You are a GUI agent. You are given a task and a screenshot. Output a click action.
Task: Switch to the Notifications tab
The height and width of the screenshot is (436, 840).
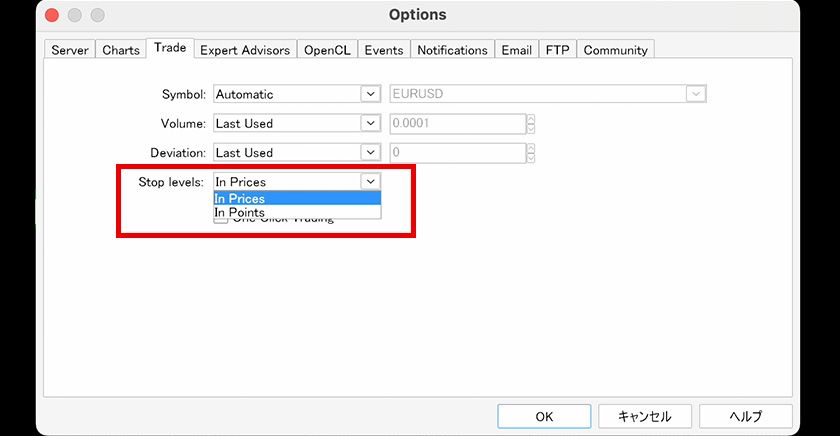coord(452,50)
